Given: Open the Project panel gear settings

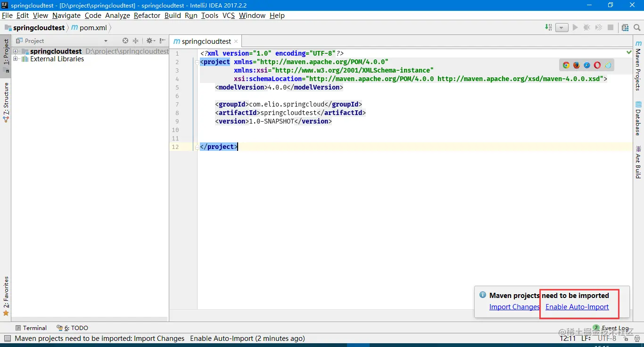Looking at the screenshot, I should tap(150, 41).
